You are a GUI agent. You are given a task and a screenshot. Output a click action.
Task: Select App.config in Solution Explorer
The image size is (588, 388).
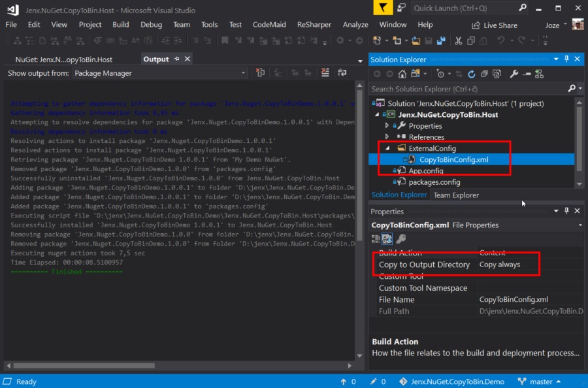click(x=425, y=171)
